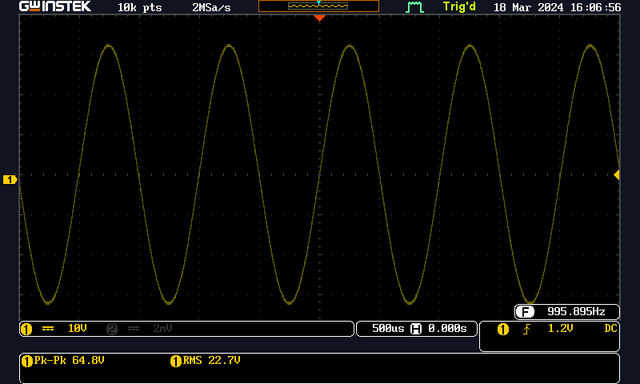
Task: Select the 10k pts record length text
Action: 140,7
